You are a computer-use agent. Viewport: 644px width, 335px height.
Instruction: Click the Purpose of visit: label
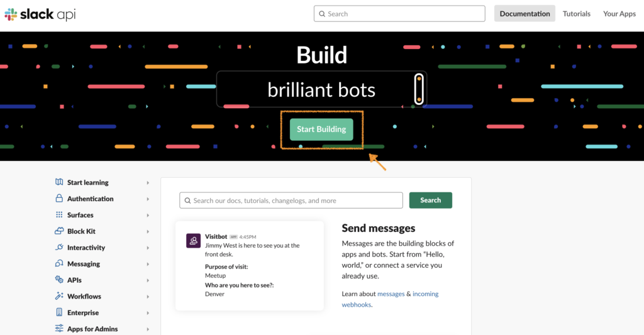(x=226, y=267)
